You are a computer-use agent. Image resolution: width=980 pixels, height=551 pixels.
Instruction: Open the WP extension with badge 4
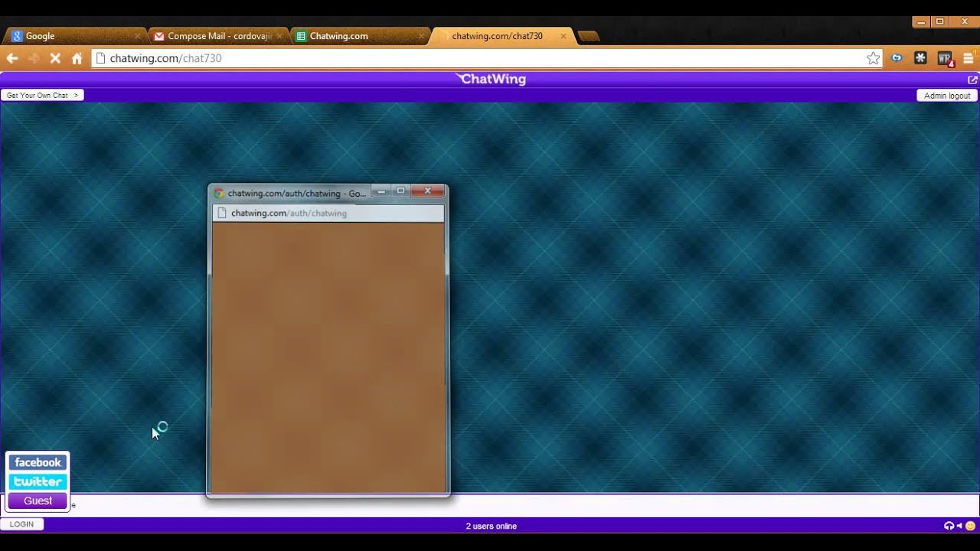[x=945, y=59]
